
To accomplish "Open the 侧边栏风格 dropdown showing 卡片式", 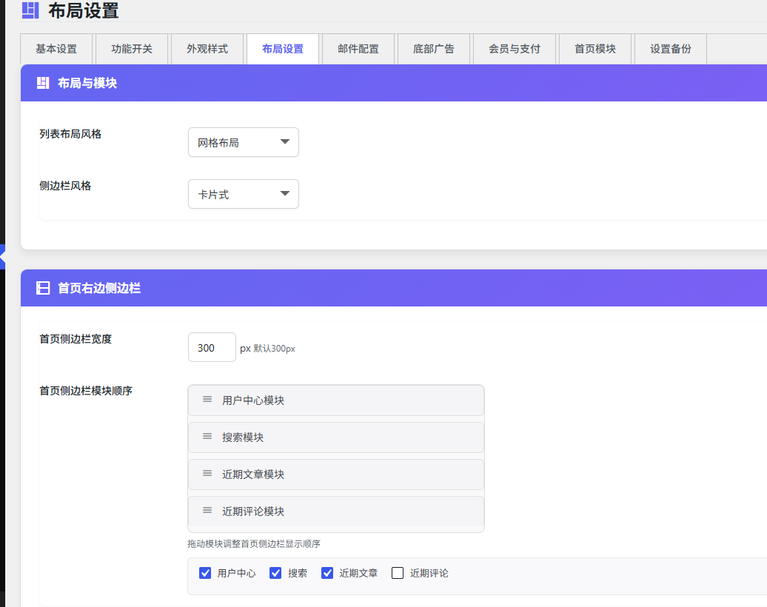I will [x=244, y=194].
